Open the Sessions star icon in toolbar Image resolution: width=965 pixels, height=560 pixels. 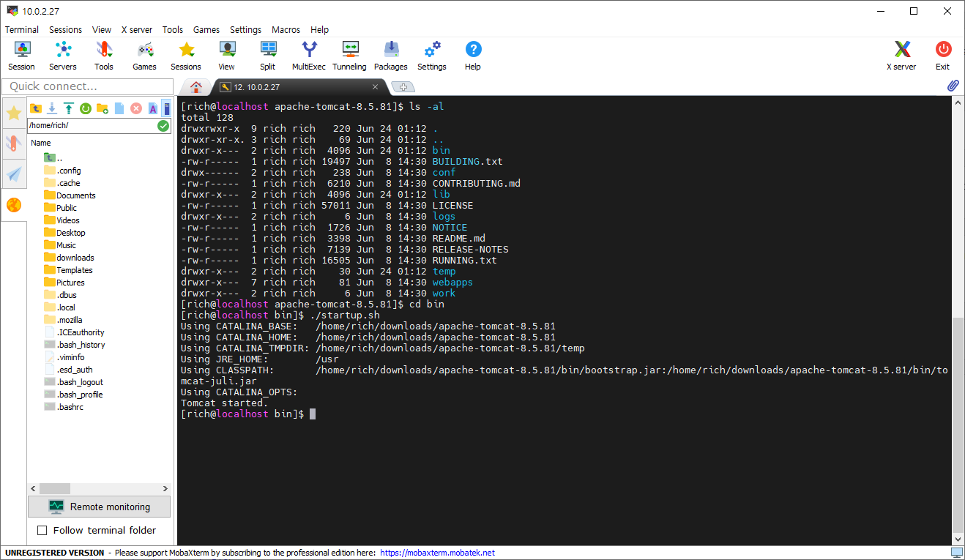tap(186, 56)
